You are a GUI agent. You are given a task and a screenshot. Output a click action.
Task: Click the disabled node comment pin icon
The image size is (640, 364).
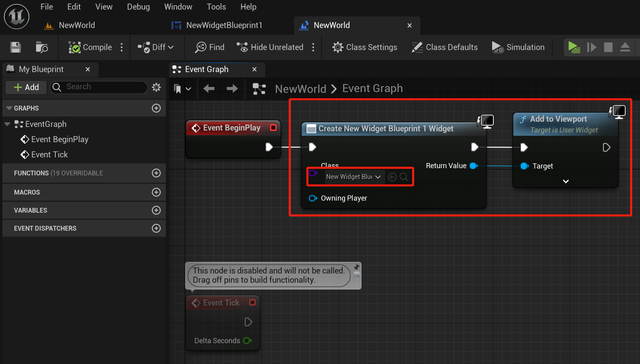coord(357,267)
